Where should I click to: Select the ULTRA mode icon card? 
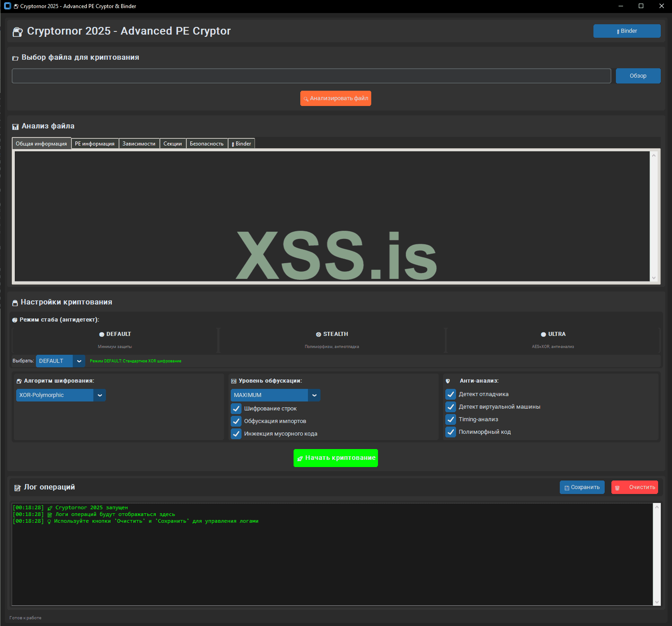(x=543, y=335)
